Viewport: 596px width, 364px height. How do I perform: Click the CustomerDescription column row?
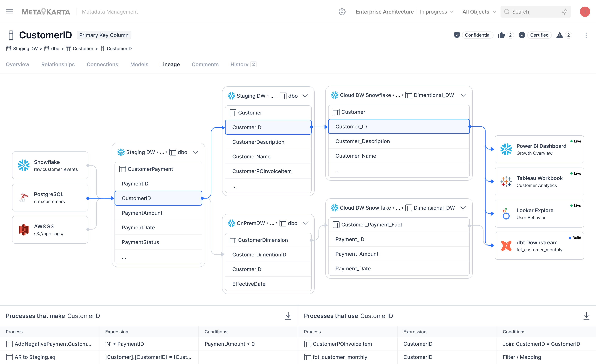coord(268,142)
